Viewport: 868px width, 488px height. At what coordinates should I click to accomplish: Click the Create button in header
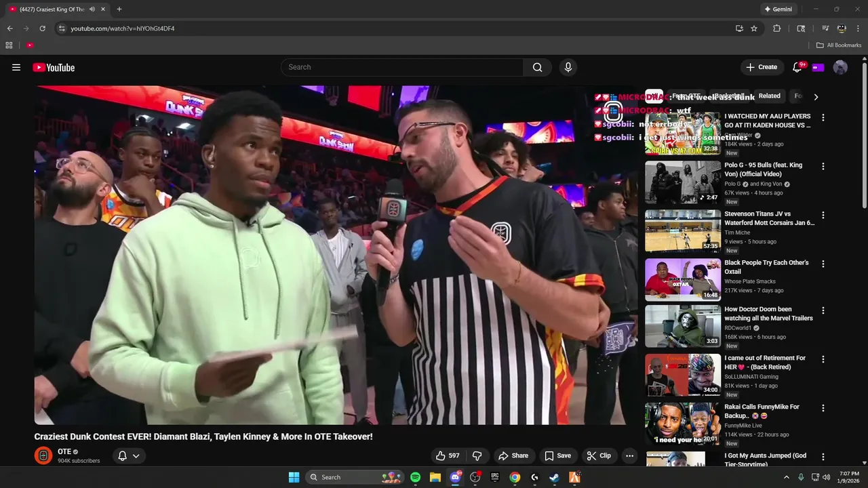[x=762, y=67]
